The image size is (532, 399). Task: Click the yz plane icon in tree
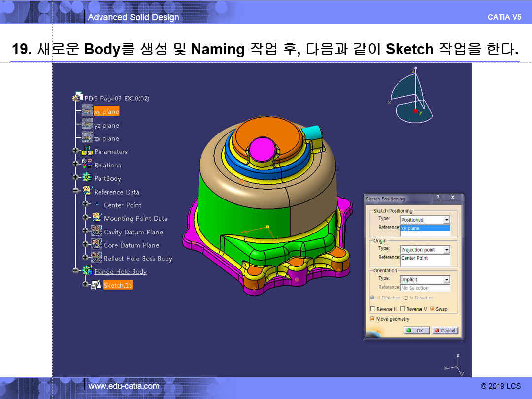(x=87, y=125)
